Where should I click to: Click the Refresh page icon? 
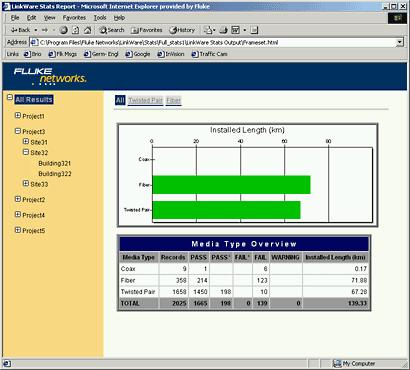click(x=76, y=30)
